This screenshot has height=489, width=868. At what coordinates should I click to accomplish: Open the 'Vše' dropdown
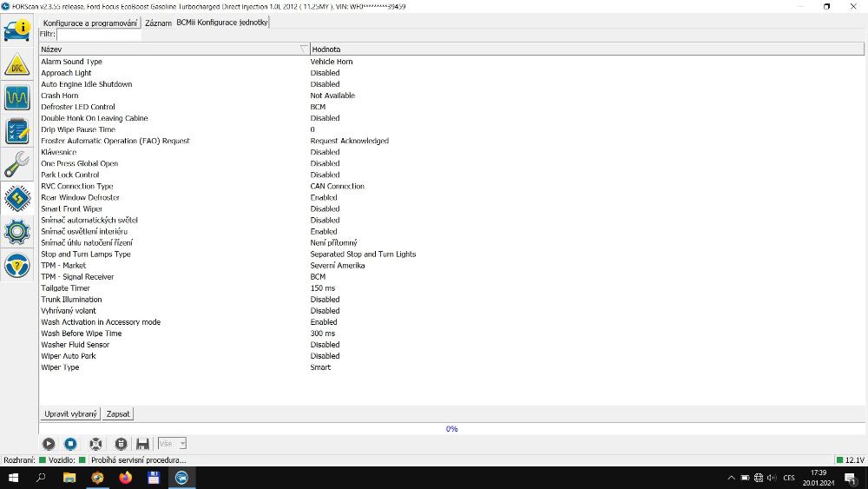pyautogui.click(x=172, y=444)
